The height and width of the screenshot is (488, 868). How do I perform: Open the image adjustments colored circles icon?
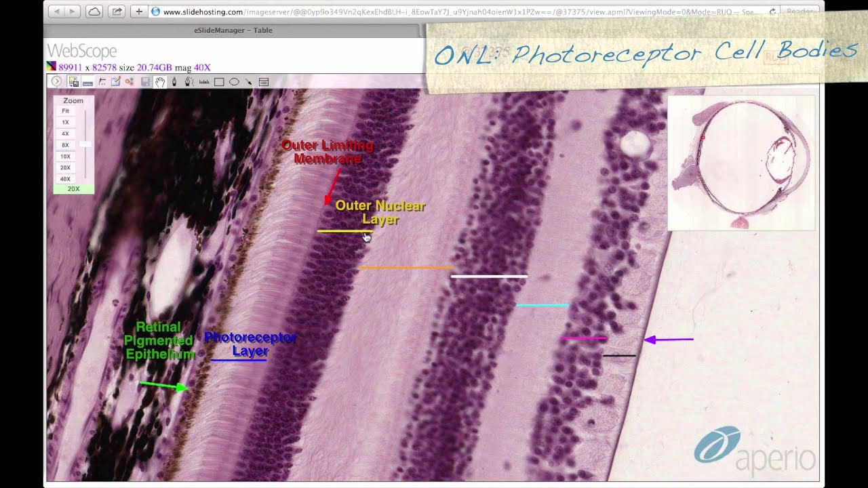(129, 82)
